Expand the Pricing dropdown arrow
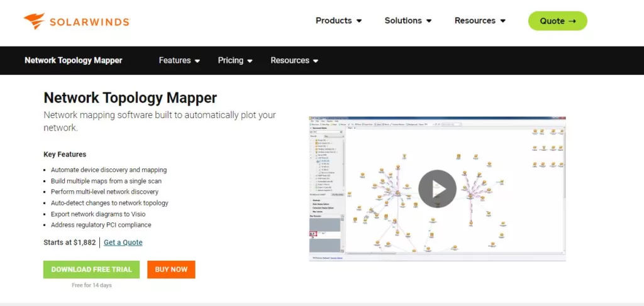644x306 pixels. (x=250, y=61)
